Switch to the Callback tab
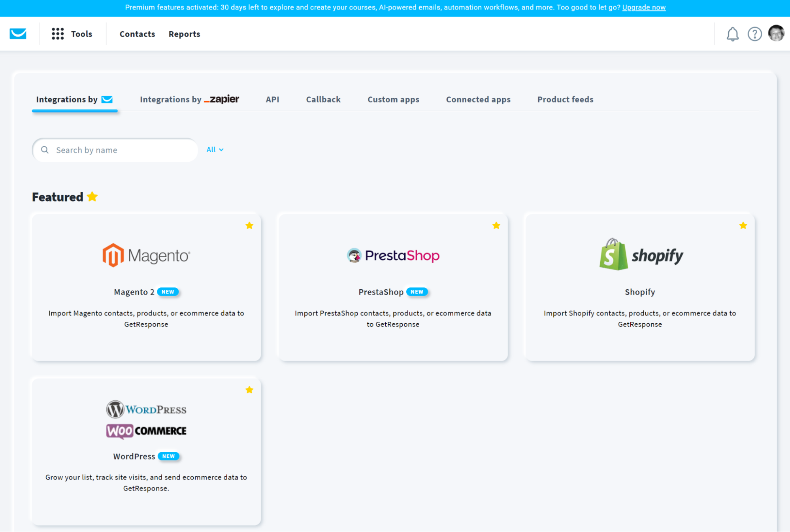The width and height of the screenshot is (790, 532). pos(323,100)
